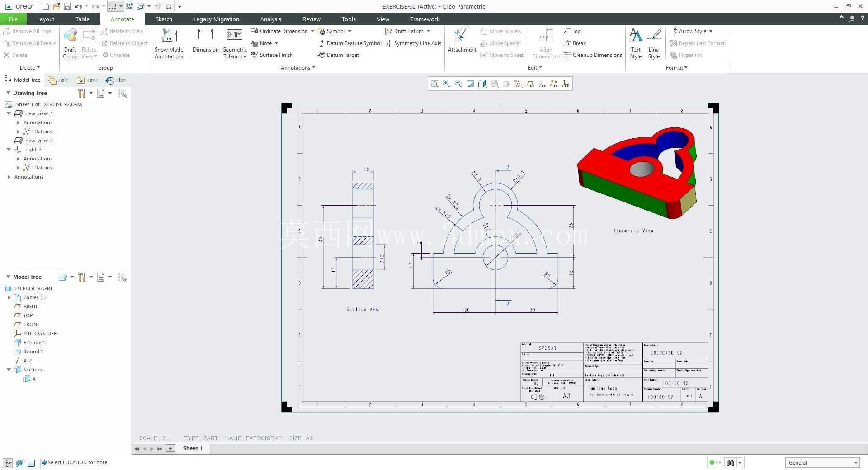Collapse the new_view_1 tree node
Screen dimensions: 868x470
[x=9, y=113]
